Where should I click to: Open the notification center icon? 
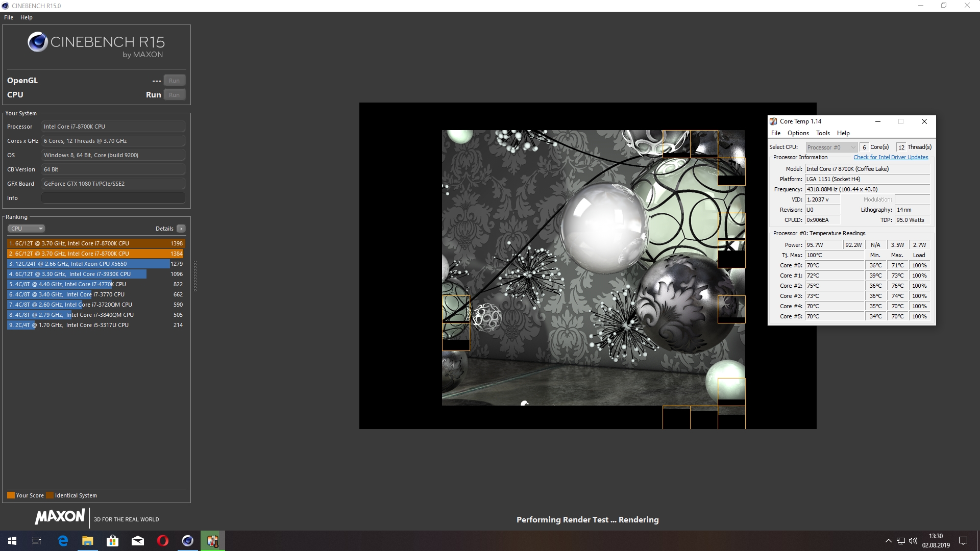963,541
